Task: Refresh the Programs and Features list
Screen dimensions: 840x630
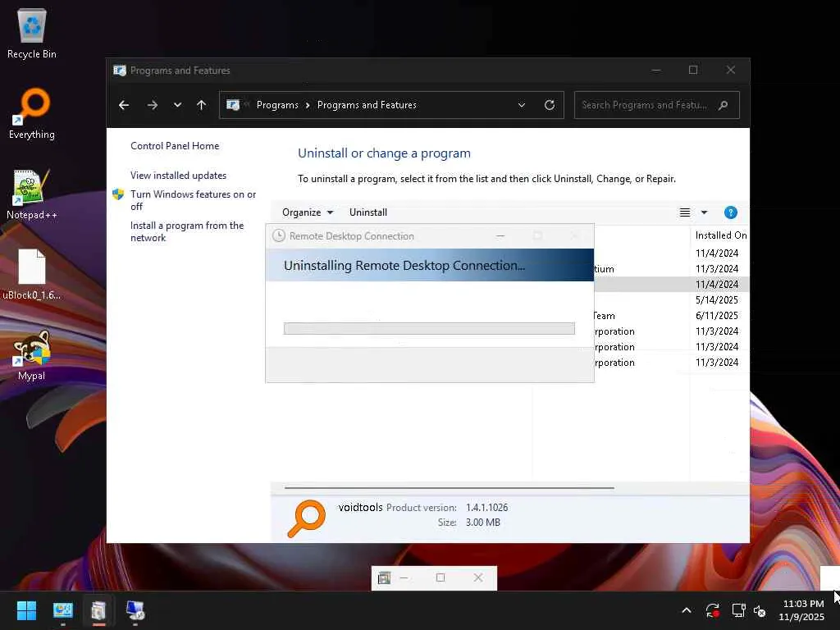Action: 549,105
